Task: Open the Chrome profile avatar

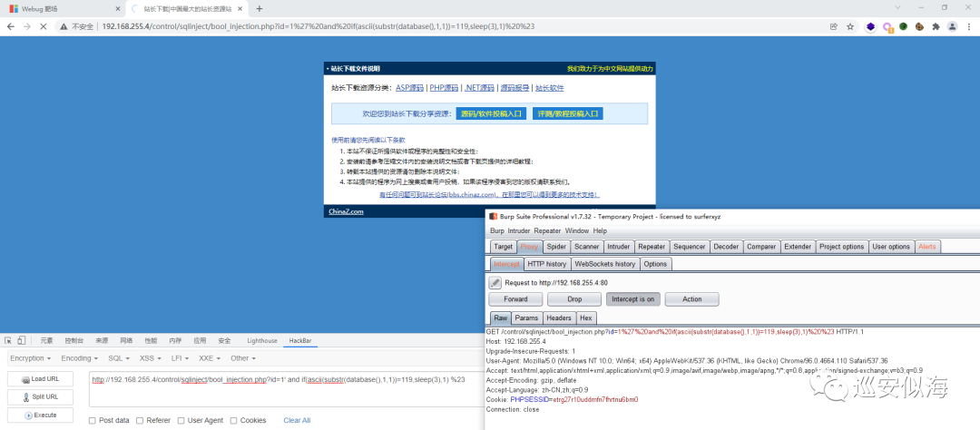Action: [952, 27]
